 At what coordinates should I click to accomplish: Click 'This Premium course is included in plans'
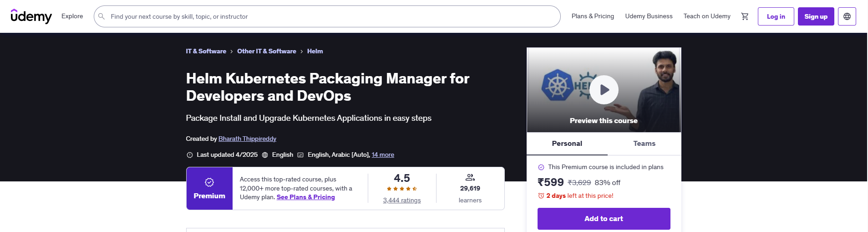tap(606, 167)
